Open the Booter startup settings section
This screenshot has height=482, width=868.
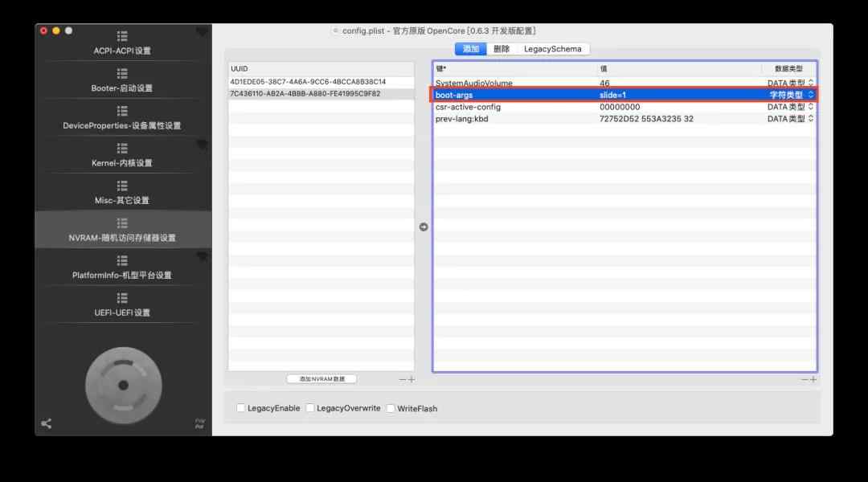(122, 81)
